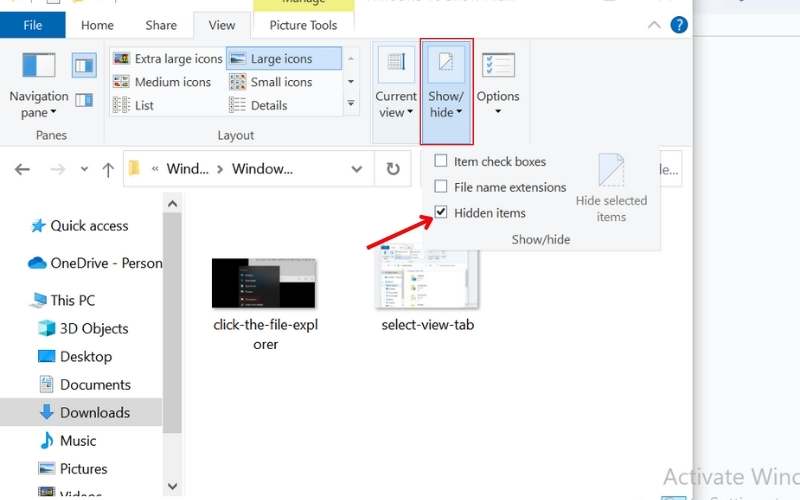Choose Small icons layout

pyautogui.click(x=271, y=82)
